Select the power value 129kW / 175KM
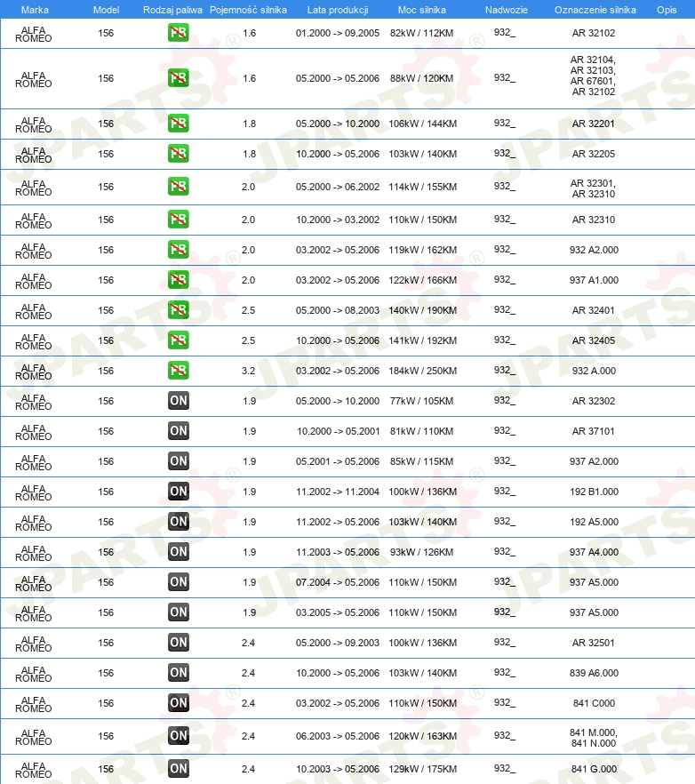 point(422,769)
